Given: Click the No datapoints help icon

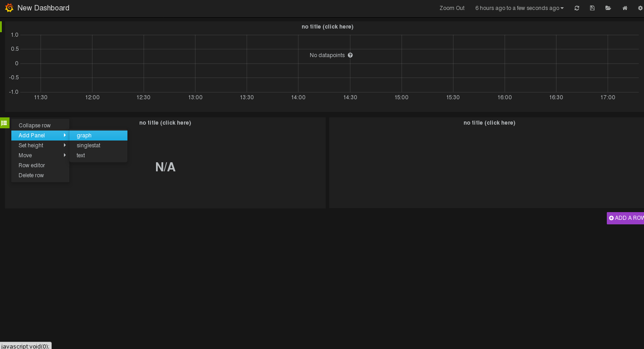Looking at the screenshot, I should tap(350, 55).
